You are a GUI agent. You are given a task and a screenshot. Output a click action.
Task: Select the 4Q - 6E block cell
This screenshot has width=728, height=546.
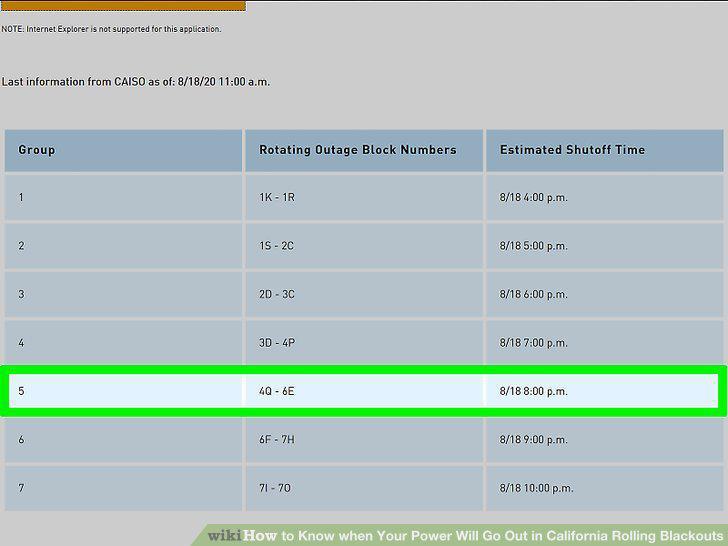(364, 391)
